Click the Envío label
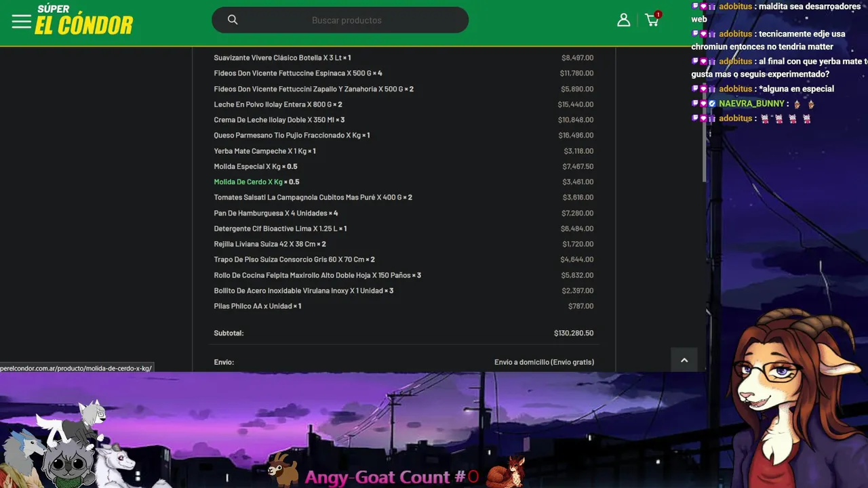 click(224, 362)
